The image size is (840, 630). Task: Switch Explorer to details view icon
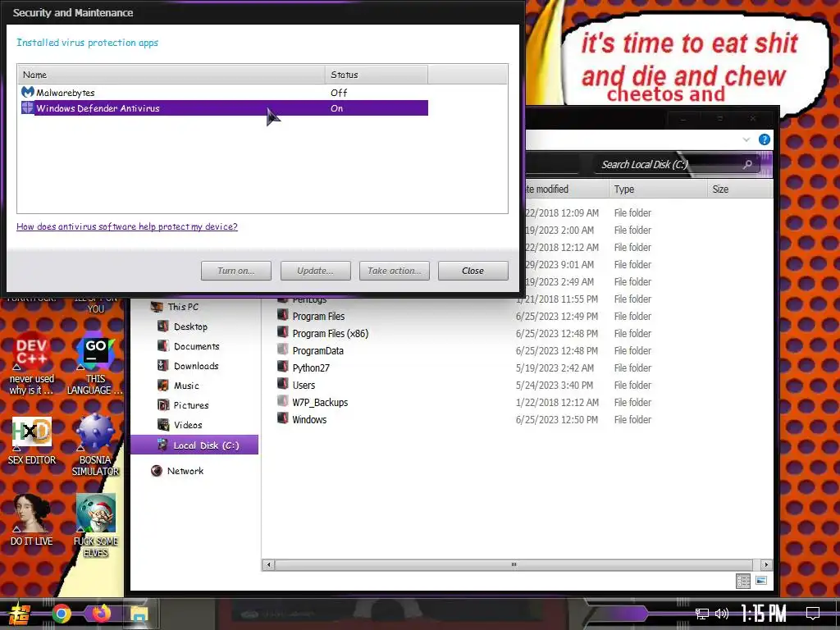coord(743,581)
